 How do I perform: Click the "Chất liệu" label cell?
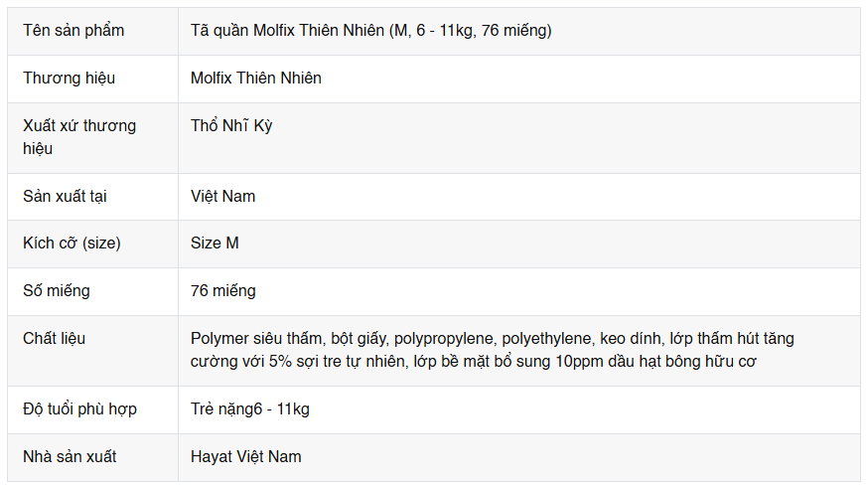[55, 339]
